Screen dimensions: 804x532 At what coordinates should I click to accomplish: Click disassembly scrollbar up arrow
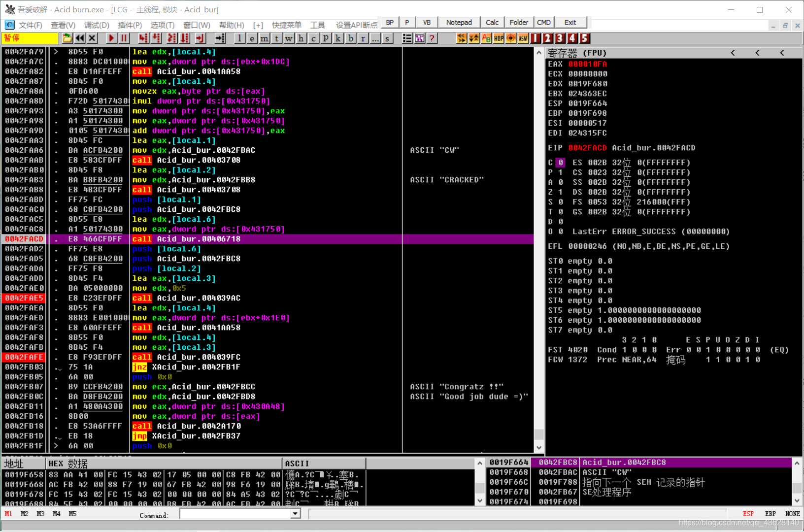coord(539,52)
